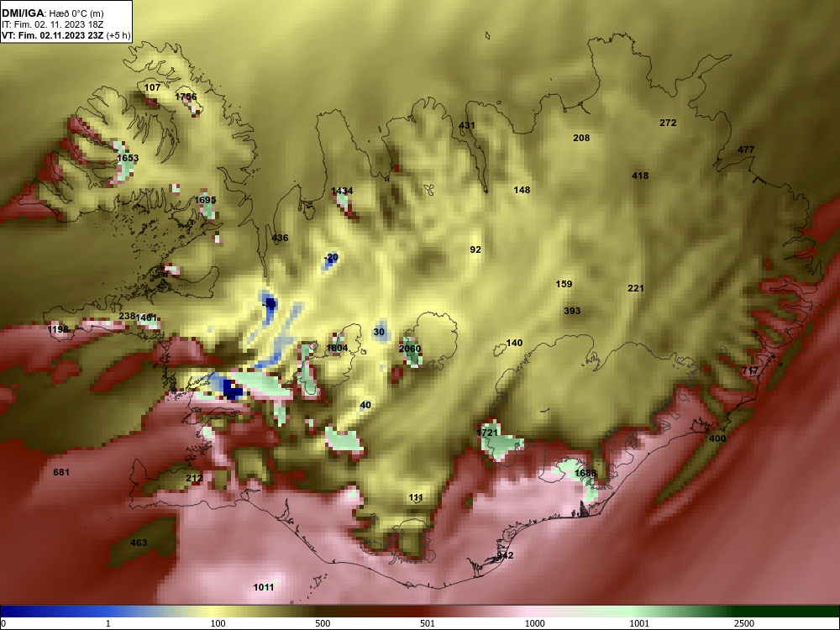Click the legend label 100
This screenshot has width=840, height=630.
coord(218,623)
